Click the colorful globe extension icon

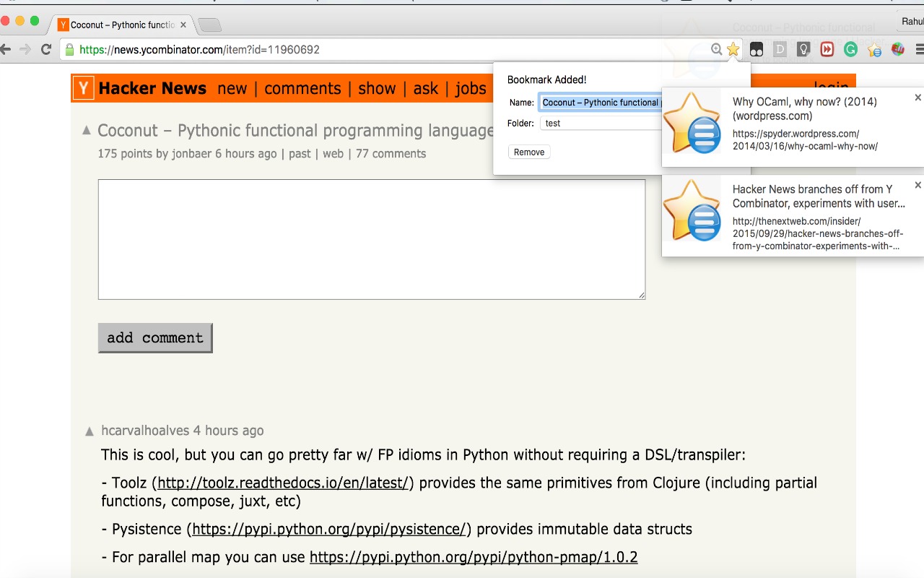tap(898, 49)
